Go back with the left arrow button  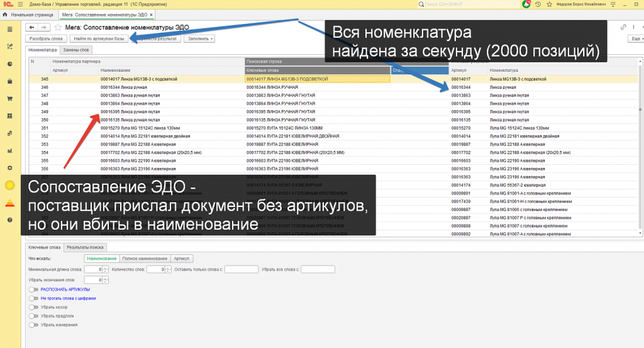click(31, 28)
